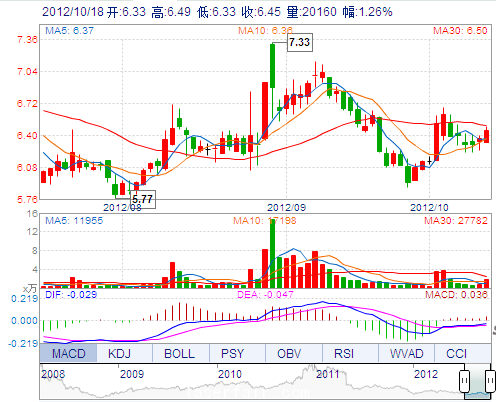Image resolution: width=496 pixels, height=402 pixels.
Task: Click the 2012/09 date axis label
Action: click(x=286, y=207)
